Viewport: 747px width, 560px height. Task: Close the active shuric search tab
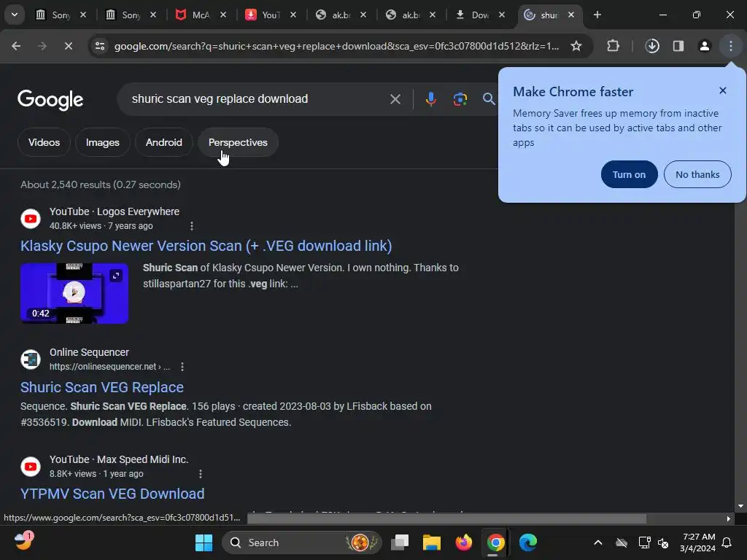click(x=571, y=15)
